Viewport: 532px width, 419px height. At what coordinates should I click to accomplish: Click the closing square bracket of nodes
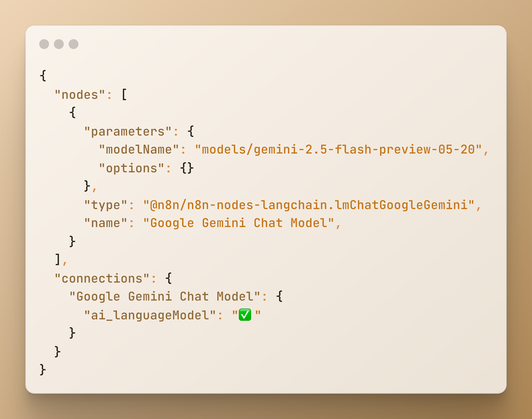click(x=58, y=260)
